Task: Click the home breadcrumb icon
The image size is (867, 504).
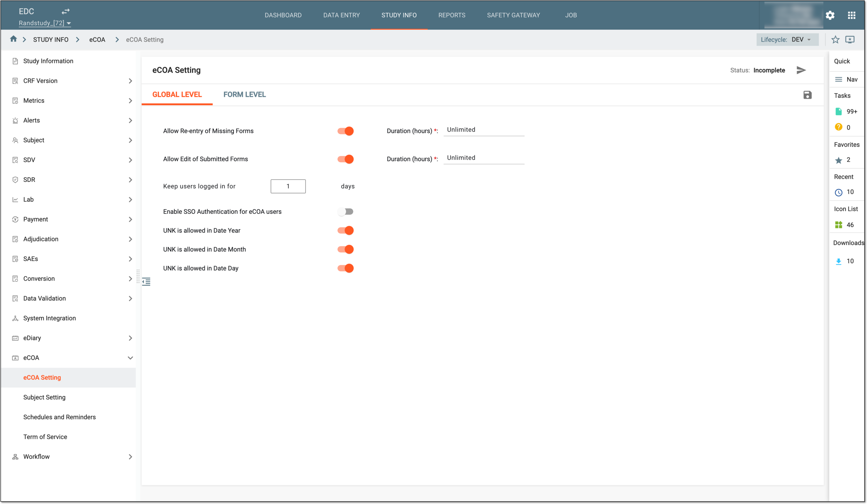Action: coord(13,39)
